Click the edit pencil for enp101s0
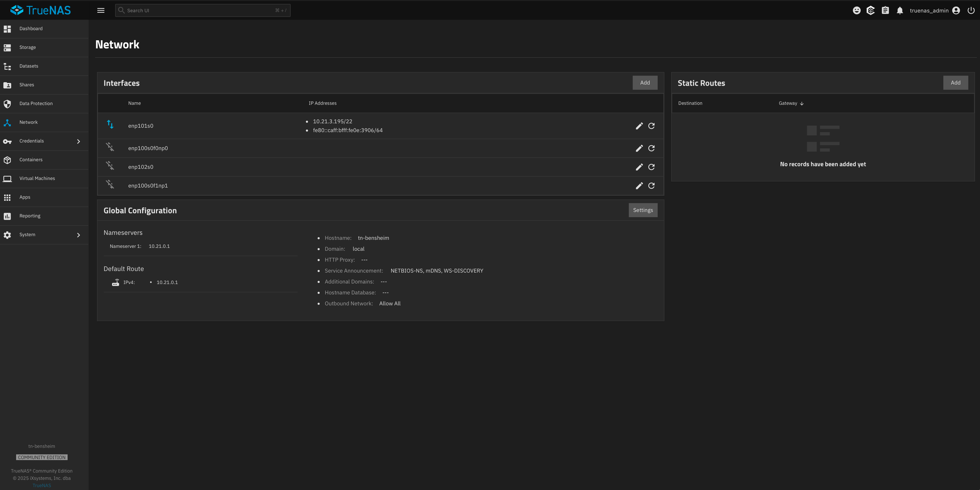Viewport: 980px width, 490px height. [x=639, y=126]
